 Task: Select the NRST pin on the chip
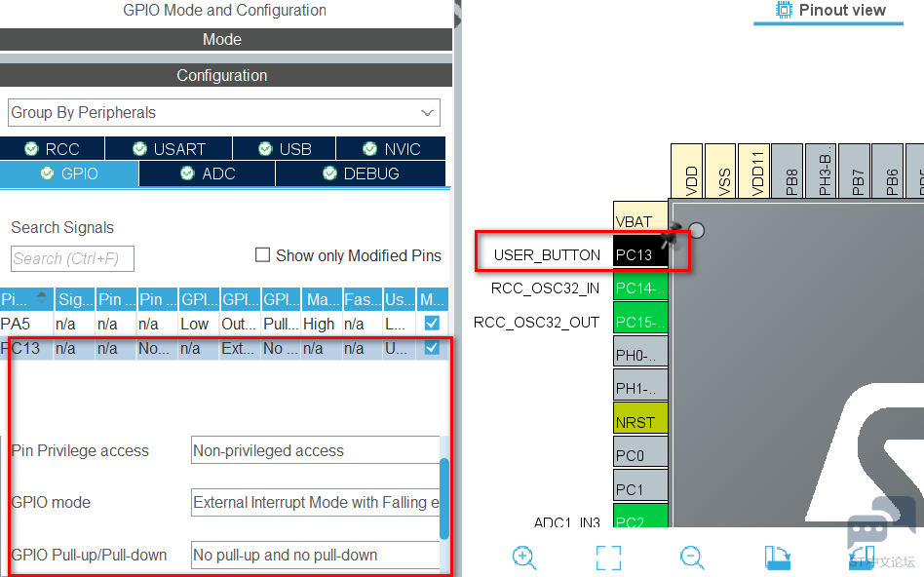click(640, 418)
